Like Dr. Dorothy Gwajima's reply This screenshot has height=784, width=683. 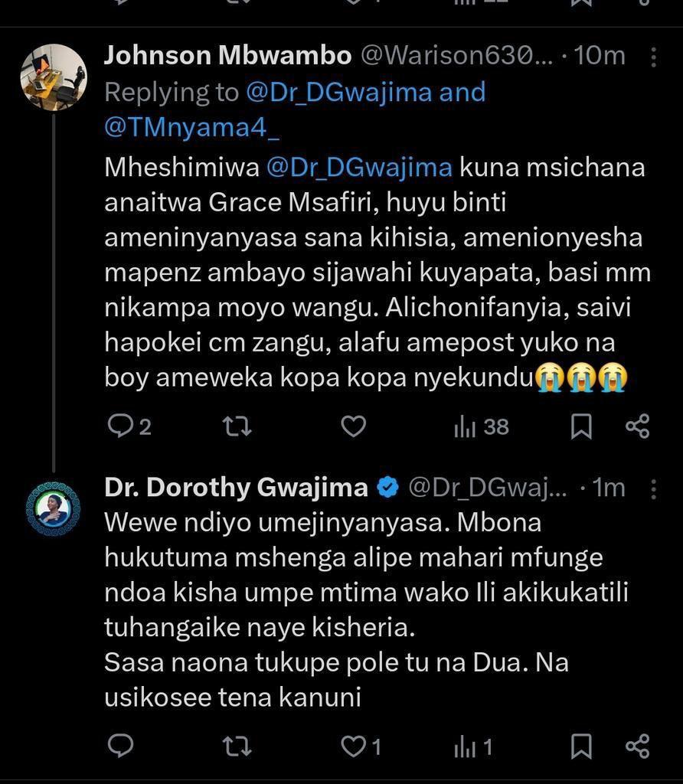(361, 746)
